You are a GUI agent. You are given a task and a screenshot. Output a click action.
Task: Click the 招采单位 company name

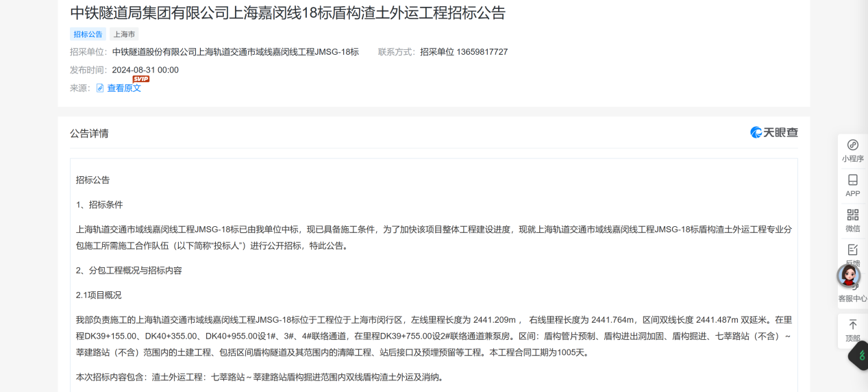coord(235,52)
